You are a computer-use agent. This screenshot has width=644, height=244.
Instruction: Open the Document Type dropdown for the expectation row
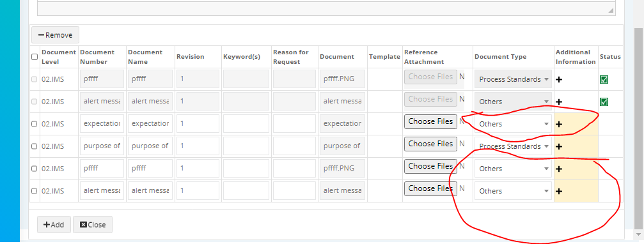(x=513, y=124)
